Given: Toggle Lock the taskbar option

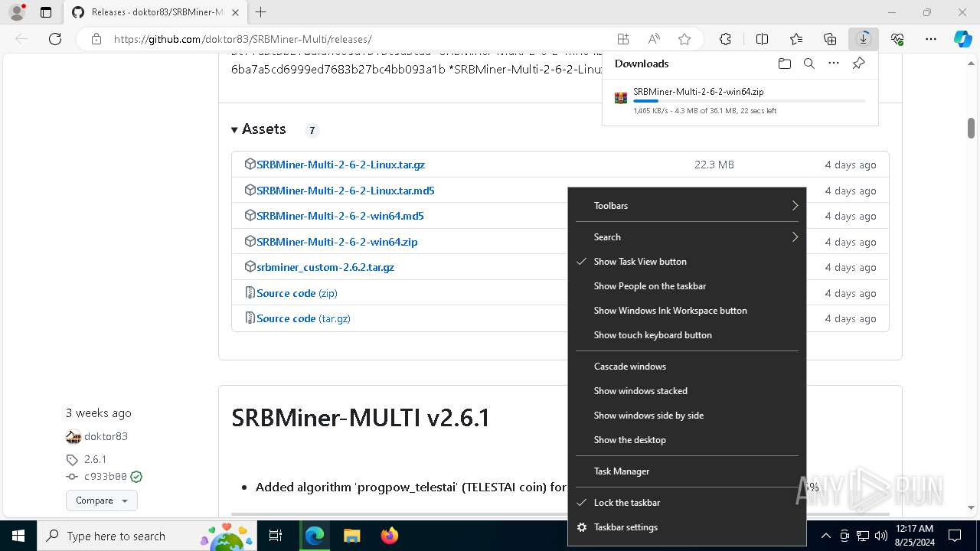Looking at the screenshot, I should [x=687, y=503].
